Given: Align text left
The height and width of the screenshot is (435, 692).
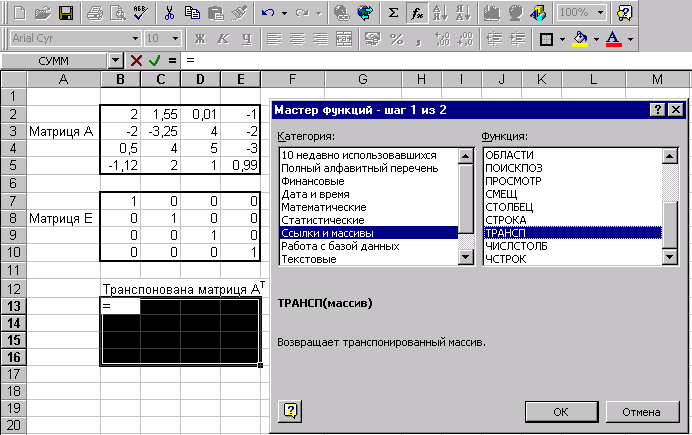Looking at the screenshot, I should point(274,39).
